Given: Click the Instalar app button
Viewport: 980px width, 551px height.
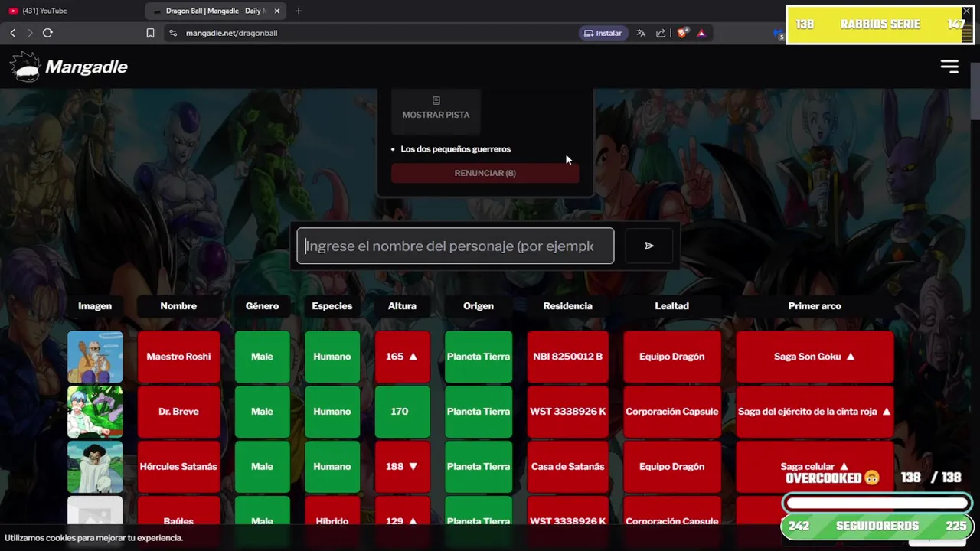Looking at the screenshot, I should point(603,33).
